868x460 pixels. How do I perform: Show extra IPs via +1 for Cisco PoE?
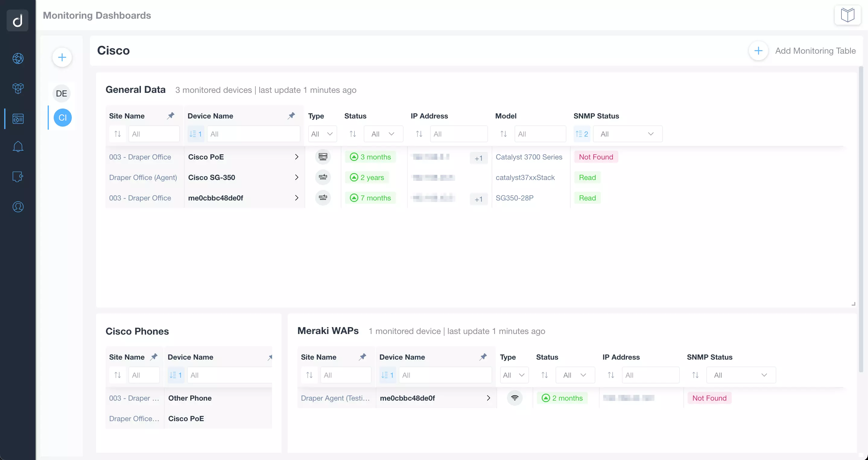tap(478, 158)
